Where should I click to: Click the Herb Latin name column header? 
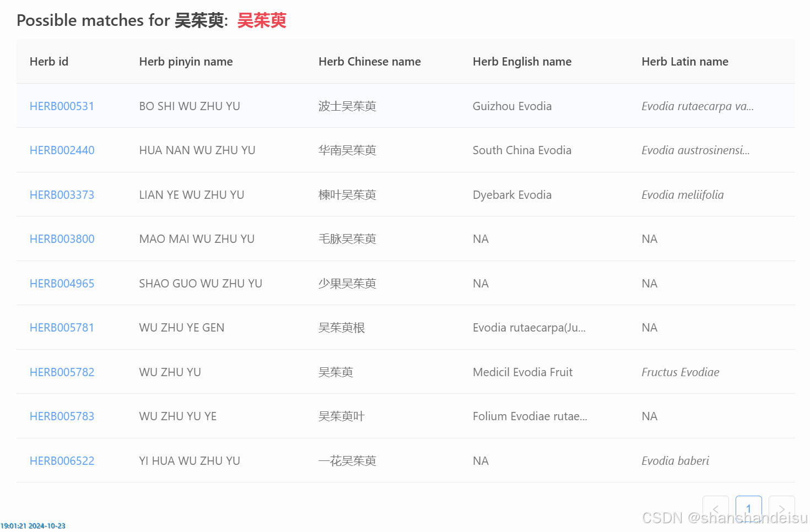pos(685,62)
